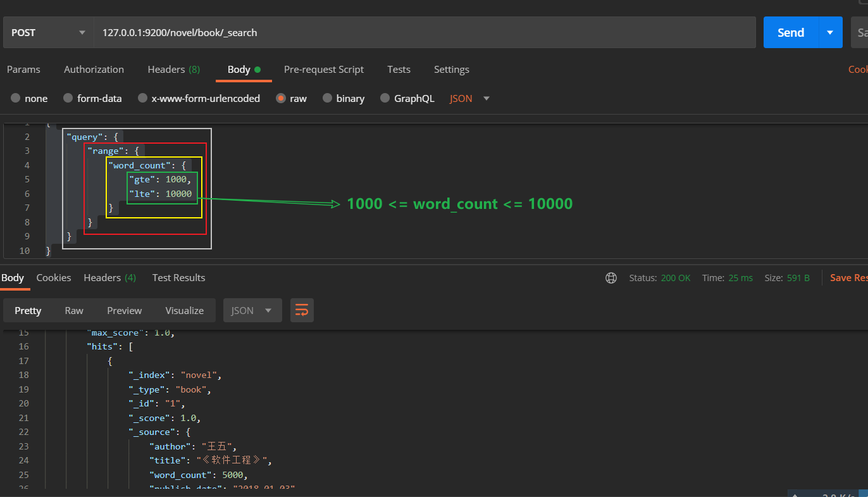The width and height of the screenshot is (868, 497).
Task: Click the request URL input field
Action: pyautogui.click(x=425, y=32)
